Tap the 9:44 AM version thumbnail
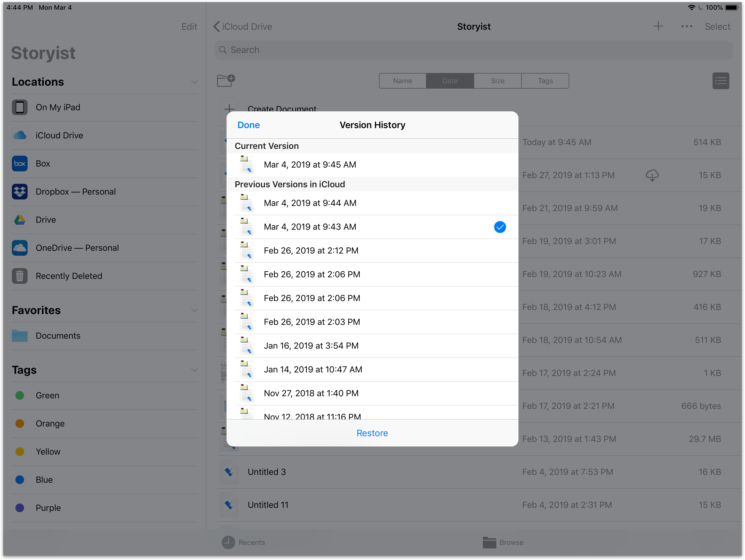745x560 pixels. tap(246, 203)
